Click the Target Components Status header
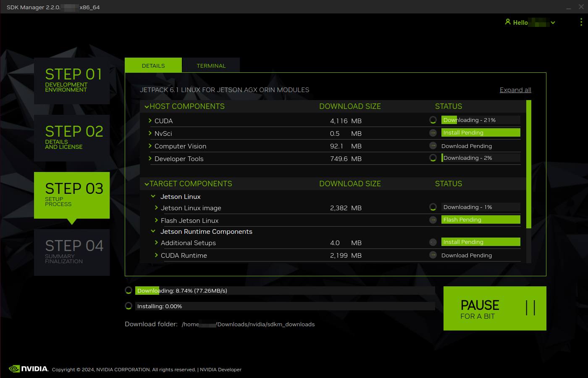Image resolution: width=588 pixels, height=378 pixels. (x=449, y=184)
